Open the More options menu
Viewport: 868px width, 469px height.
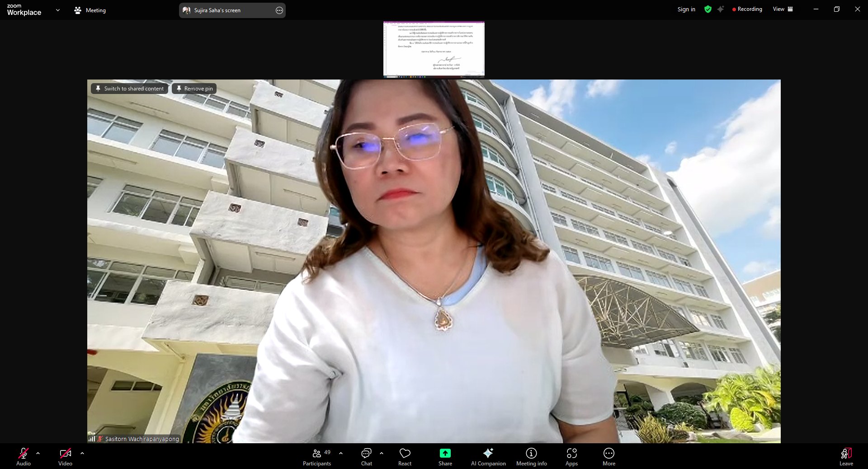609,456
